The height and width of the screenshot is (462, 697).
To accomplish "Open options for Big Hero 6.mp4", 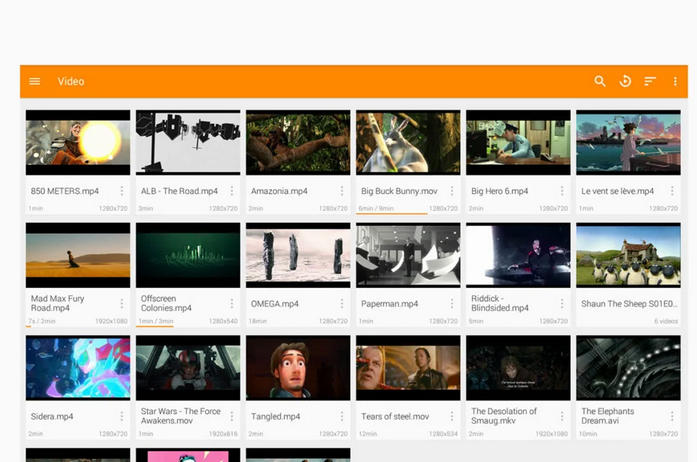I will pos(562,191).
